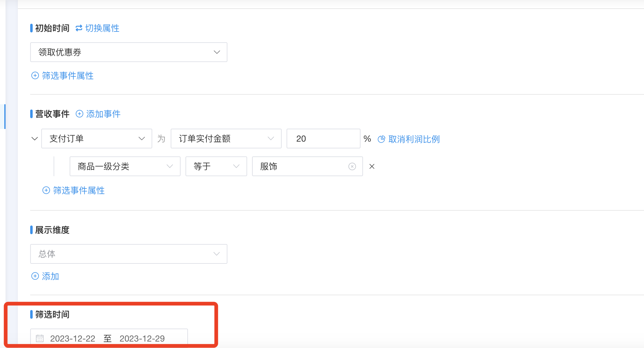Screen dimensions: 644x348
Task: Open the 商品一级分类 attribute dropdown
Action: tap(125, 166)
